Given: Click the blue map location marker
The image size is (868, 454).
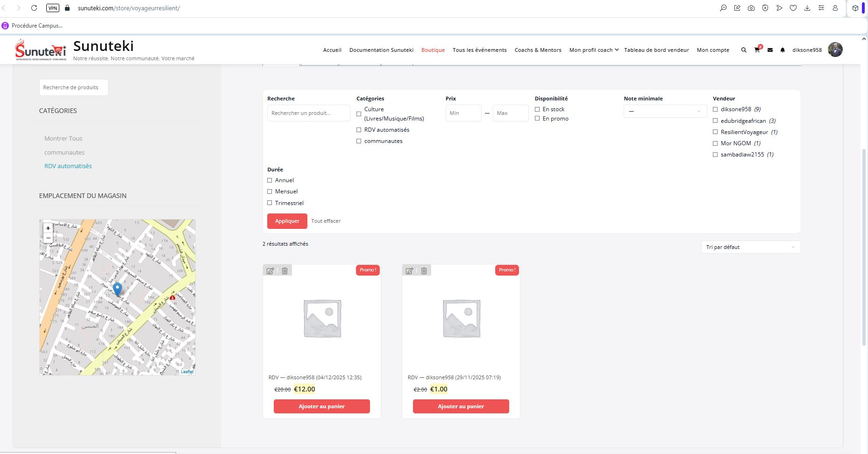Looking at the screenshot, I should pyautogui.click(x=118, y=289).
